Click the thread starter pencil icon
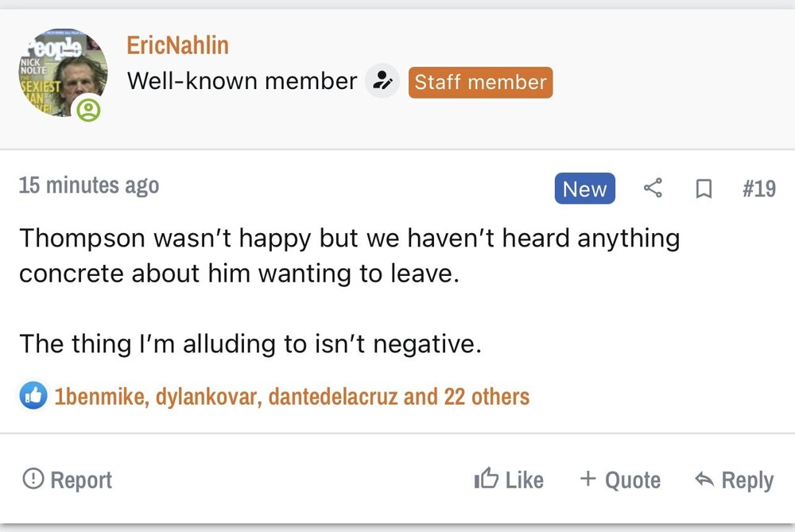 [x=383, y=81]
